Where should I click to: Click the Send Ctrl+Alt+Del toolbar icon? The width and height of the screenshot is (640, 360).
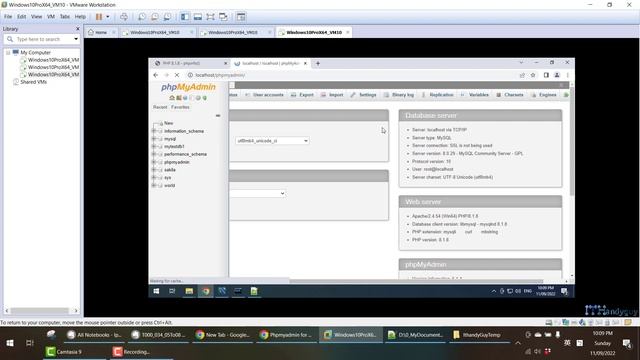pos(124,17)
